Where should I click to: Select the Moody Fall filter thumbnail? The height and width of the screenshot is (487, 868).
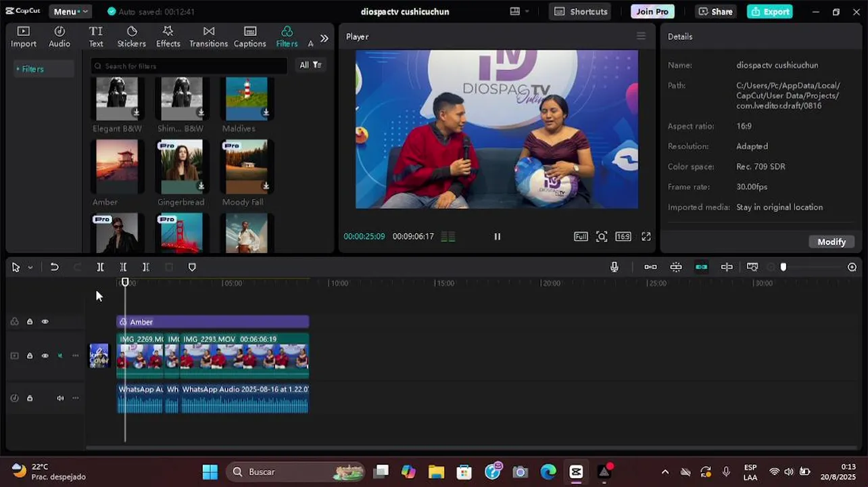pyautogui.click(x=247, y=166)
